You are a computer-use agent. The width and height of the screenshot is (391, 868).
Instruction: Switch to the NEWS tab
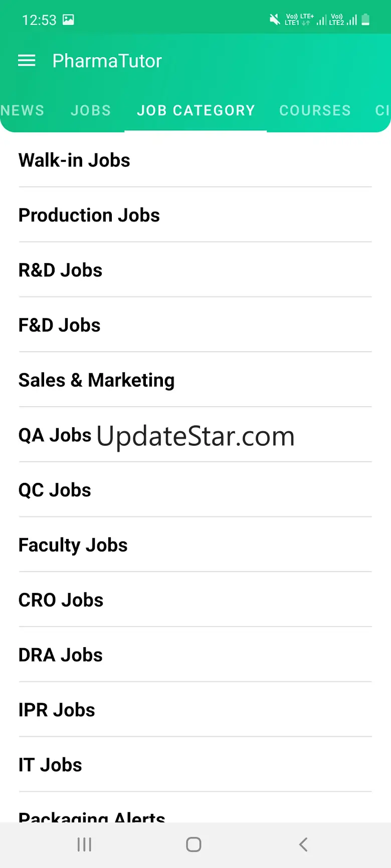(22, 110)
